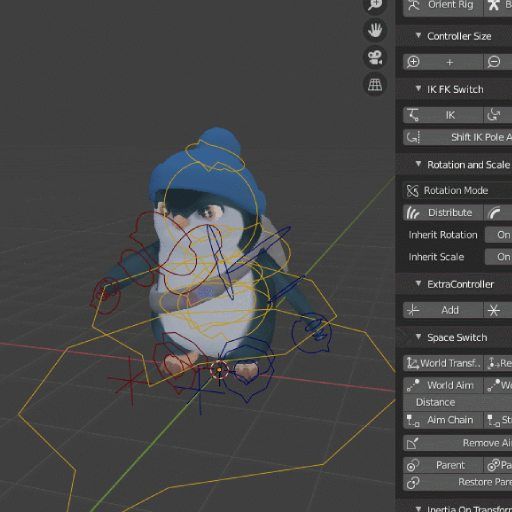Click the Aim Chain button
Image resolution: width=512 pixels, height=512 pixels.
tap(443, 420)
